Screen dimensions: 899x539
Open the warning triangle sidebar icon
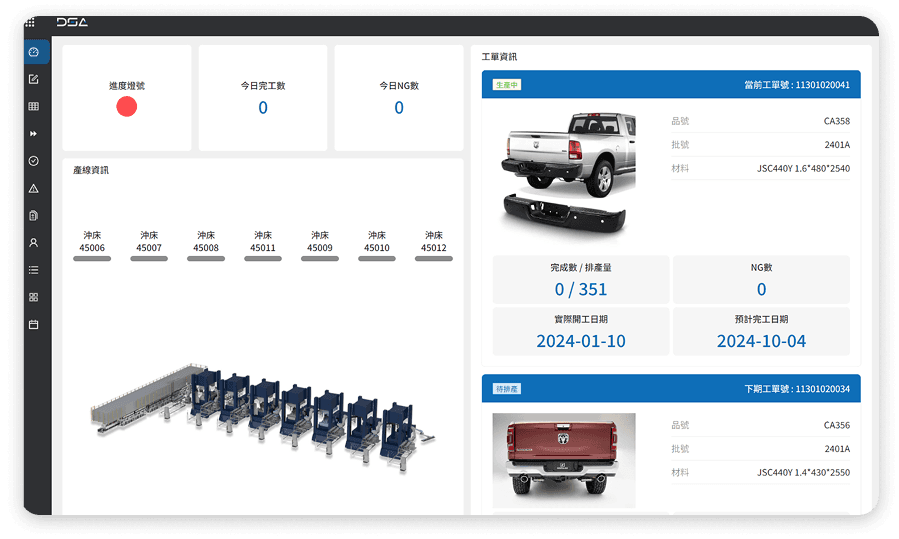click(34, 189)
